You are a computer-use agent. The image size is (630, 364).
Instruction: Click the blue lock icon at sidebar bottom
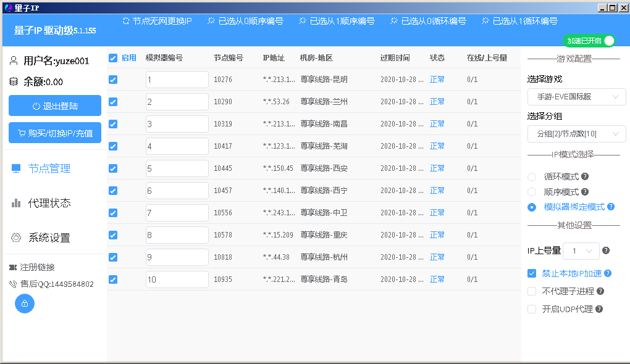(24, 304)
